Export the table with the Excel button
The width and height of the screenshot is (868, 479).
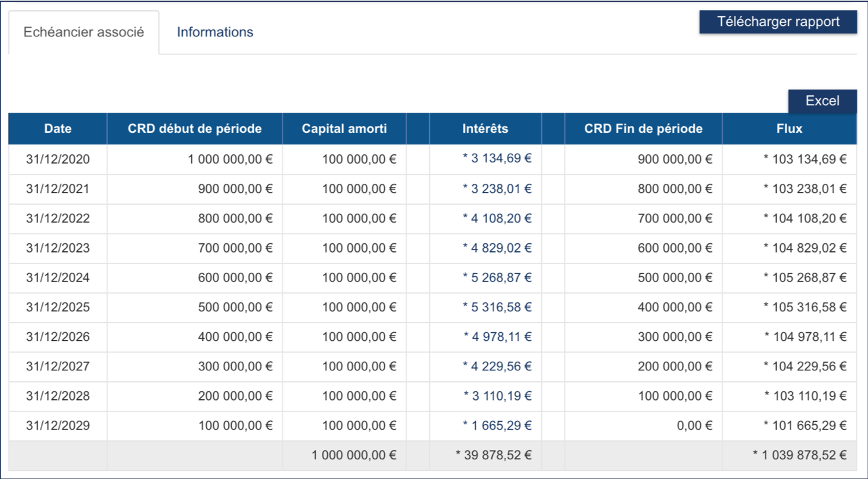822,101
